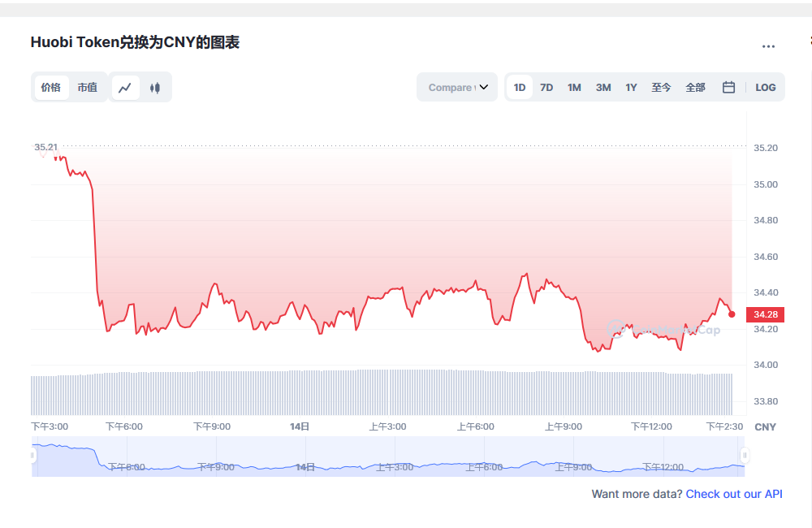This screenshot has height=528, width=812.
Task: Click the 下午2:30 time axis label
Action: tap(724, 426)
